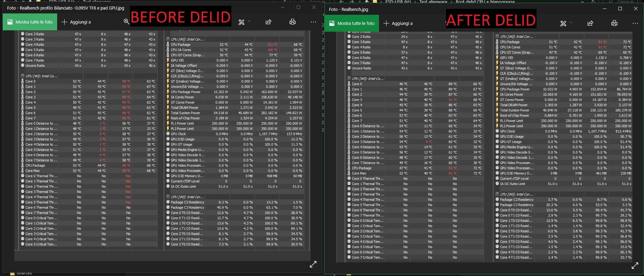Click the red '101 °C' CPU Package value in left photo
Viewport: 644px width, 276px height.
click(x=273, y=45)
